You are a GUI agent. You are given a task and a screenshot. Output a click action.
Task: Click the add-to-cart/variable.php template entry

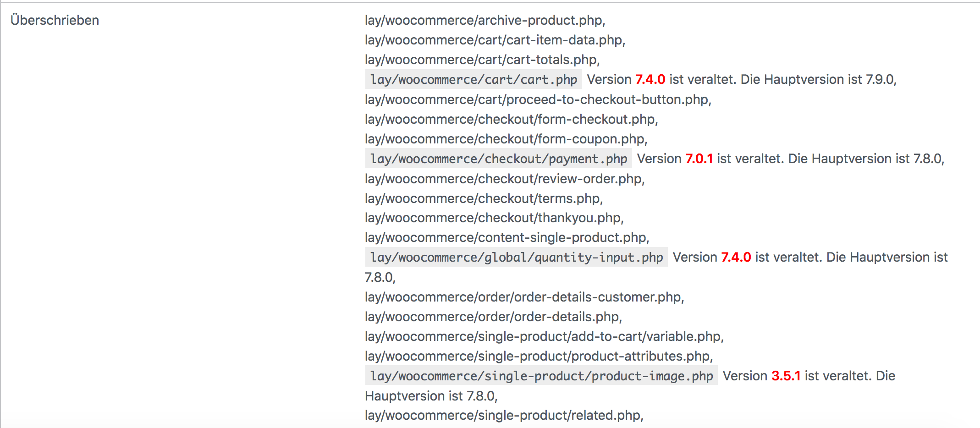click(544, 336)
